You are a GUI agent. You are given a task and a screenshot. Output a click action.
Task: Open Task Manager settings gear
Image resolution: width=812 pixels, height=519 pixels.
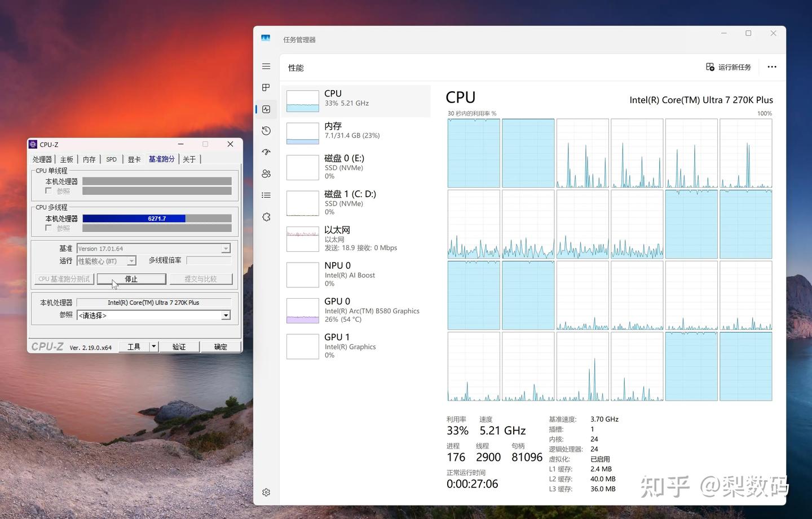(266, 493)
